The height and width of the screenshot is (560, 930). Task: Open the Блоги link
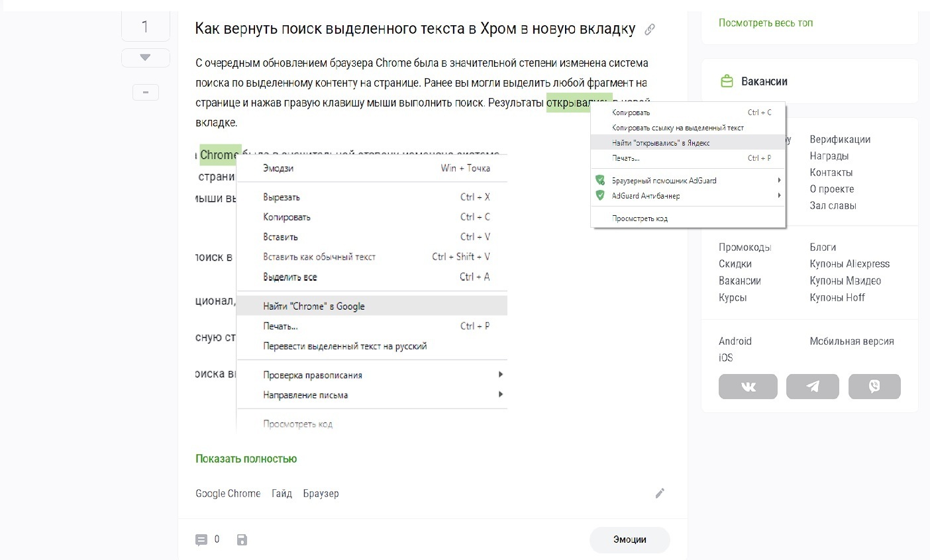pyautogui.click(x=823, y=248)
